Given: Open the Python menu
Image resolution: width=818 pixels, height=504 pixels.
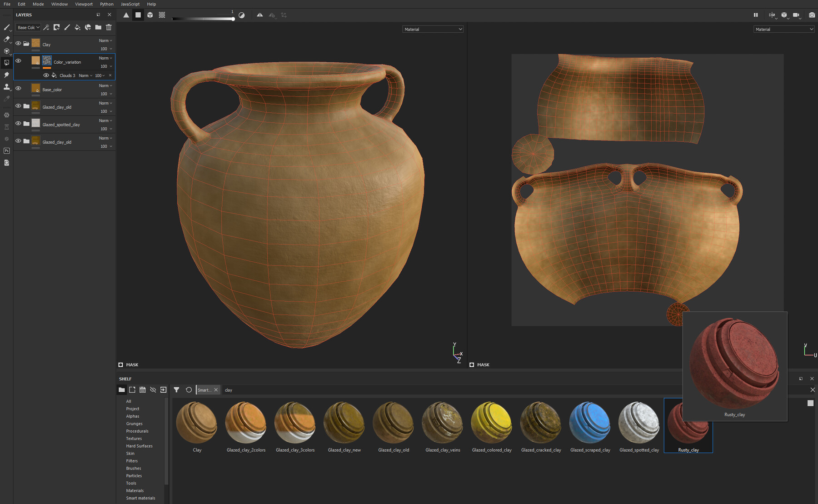Looking at the screenshot, I should point(106,4).
